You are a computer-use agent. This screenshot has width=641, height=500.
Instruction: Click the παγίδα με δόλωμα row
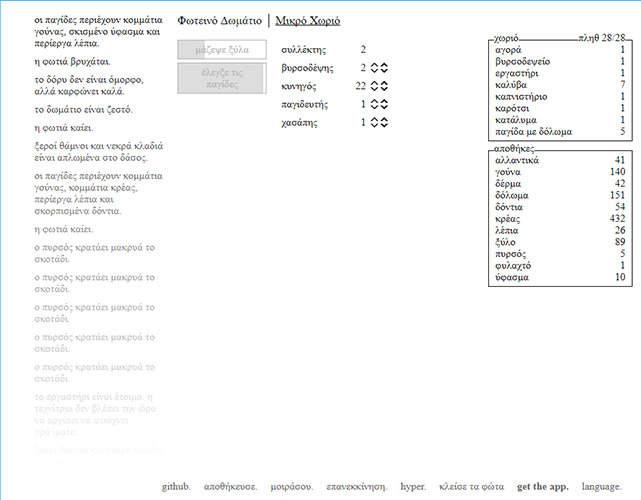560,132
